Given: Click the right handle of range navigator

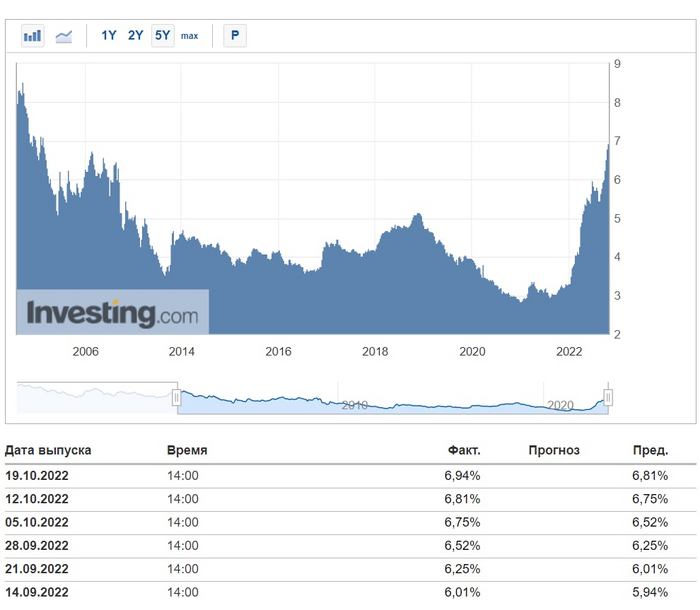Looking at the screenshot, I should click(607, 397).
